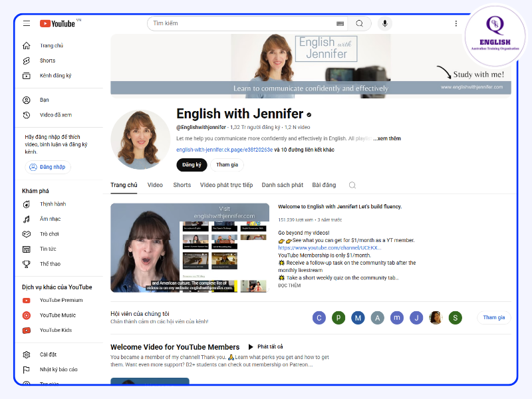Click the channel profile avatar
This screenshot has width=532, height=399.
pyautogui.click(x=140, y=140)
